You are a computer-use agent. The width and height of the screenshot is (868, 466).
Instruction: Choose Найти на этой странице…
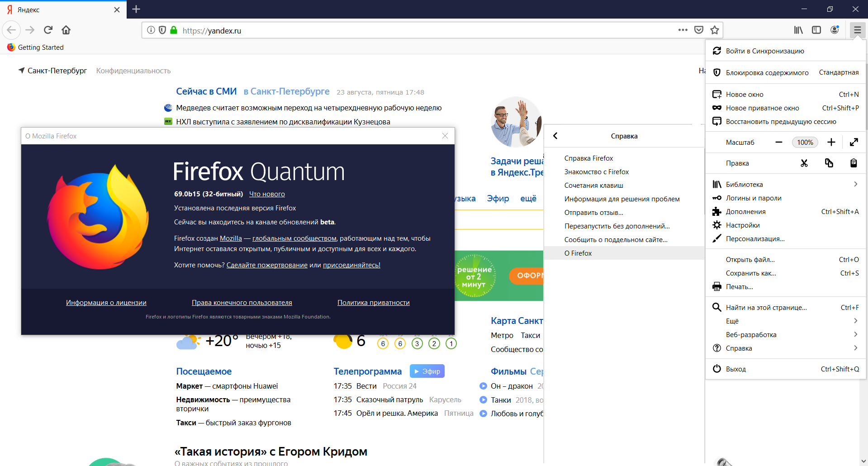click(786, 308)
